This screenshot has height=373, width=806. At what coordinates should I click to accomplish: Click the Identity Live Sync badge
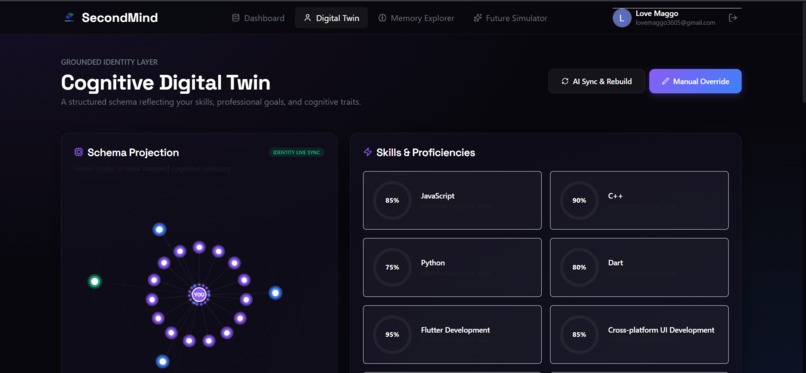pyautogui.click(x=297, y=153)
